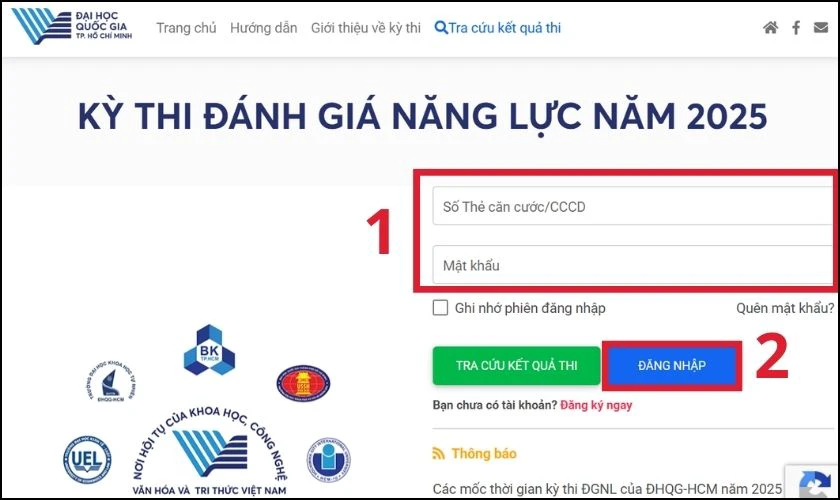Tick the Ghi nhớ phiên đăng nhập checkbox

[x=440, y=308]
